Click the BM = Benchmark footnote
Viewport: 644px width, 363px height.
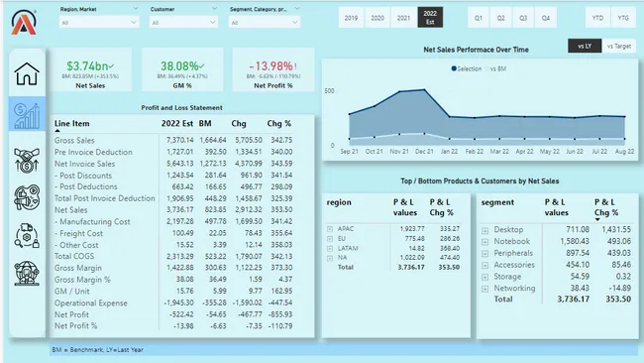(98, 350)
